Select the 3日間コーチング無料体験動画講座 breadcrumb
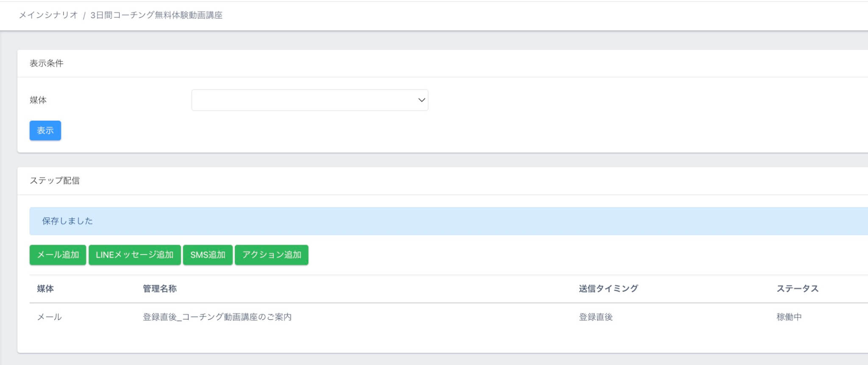868x365 pixels. (156, 15)
